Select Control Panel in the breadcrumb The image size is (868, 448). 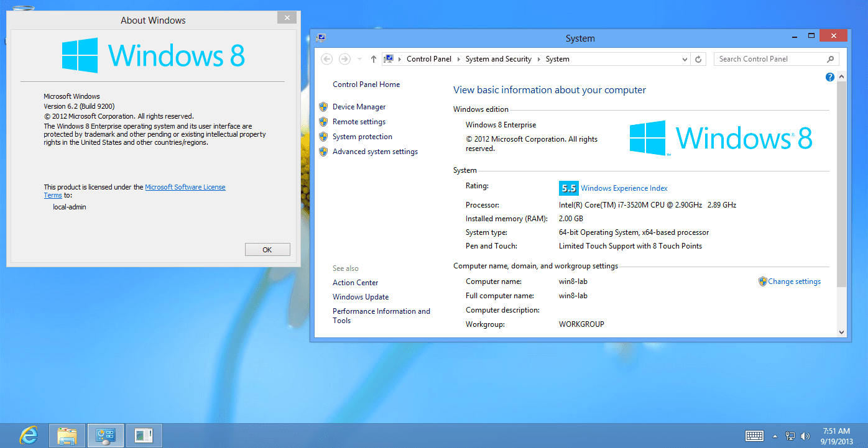[x=429, y=59]
